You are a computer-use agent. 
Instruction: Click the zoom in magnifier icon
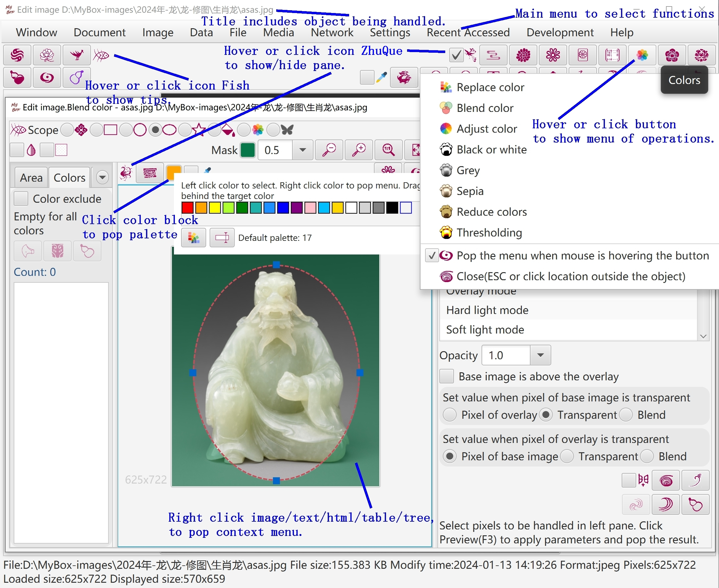click(x=359, y=150)
